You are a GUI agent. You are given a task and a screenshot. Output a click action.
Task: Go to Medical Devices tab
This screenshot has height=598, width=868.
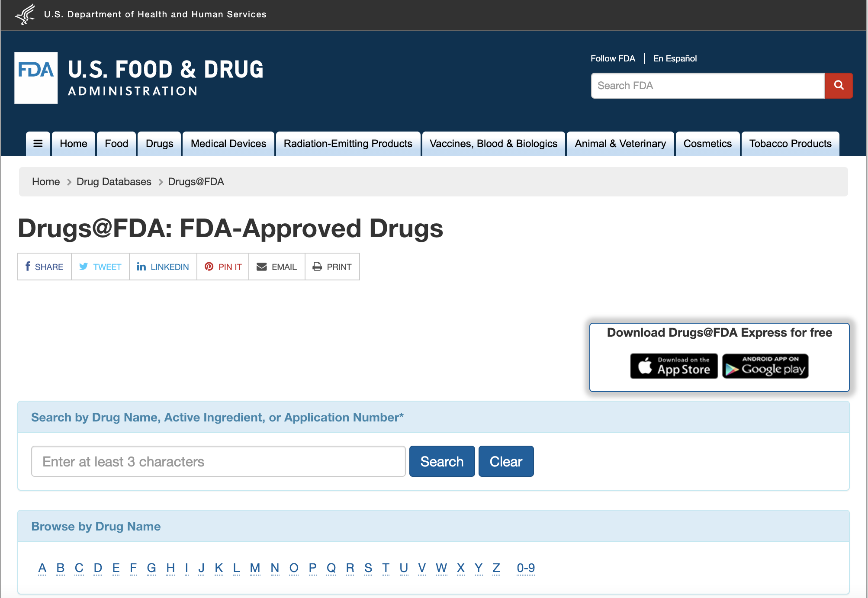[x=228, y=144]
